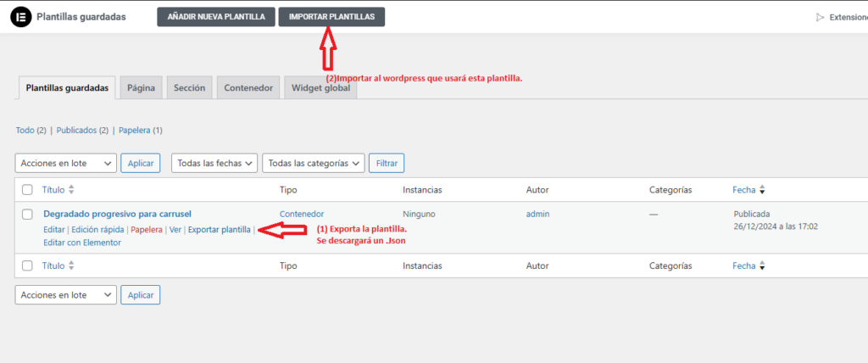
Task: Click the Elementor logo icon
Action: pyautogui.click(x=21, y=17)
